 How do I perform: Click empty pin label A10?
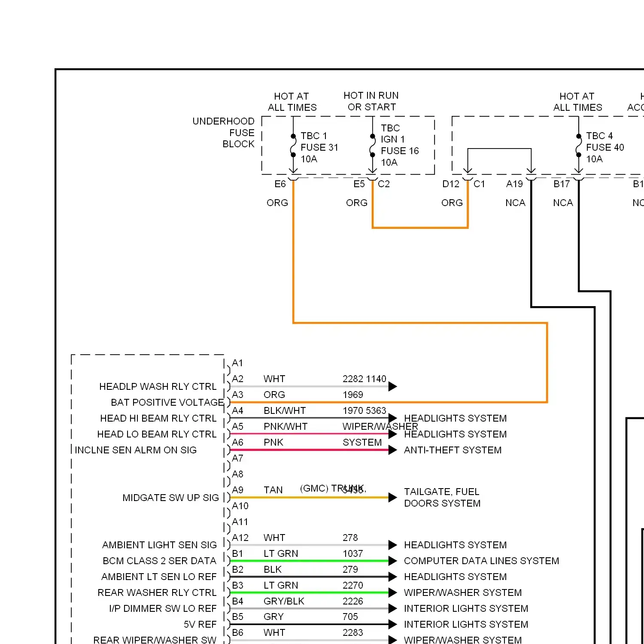(x=240, y=506)
